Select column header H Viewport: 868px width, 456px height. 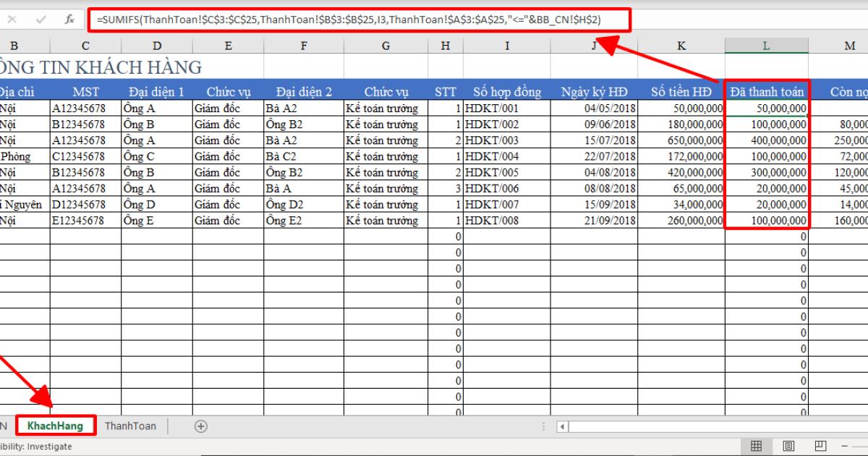click(x=445, y=45)
